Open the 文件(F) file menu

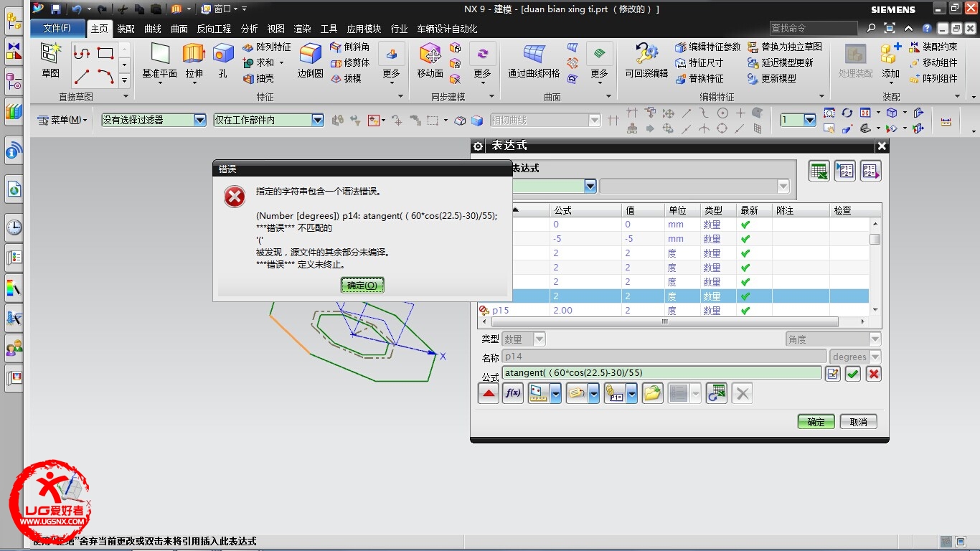click(57, 28)
